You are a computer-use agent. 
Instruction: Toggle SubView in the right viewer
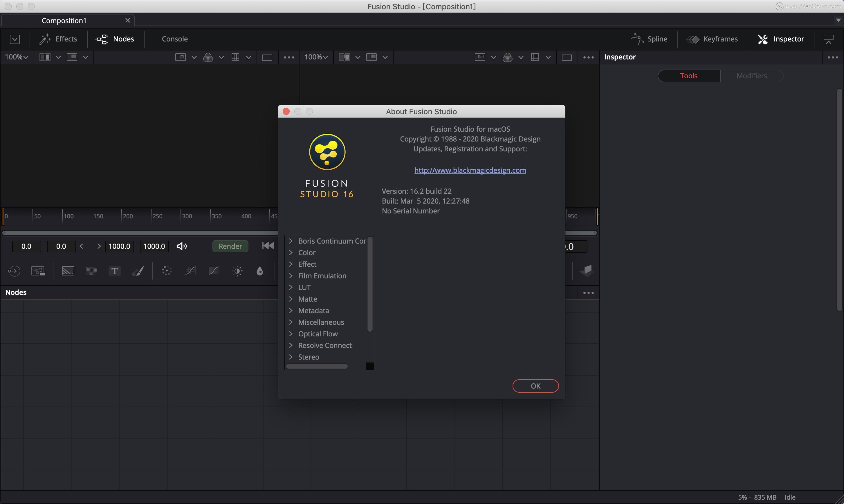point(371,57)
